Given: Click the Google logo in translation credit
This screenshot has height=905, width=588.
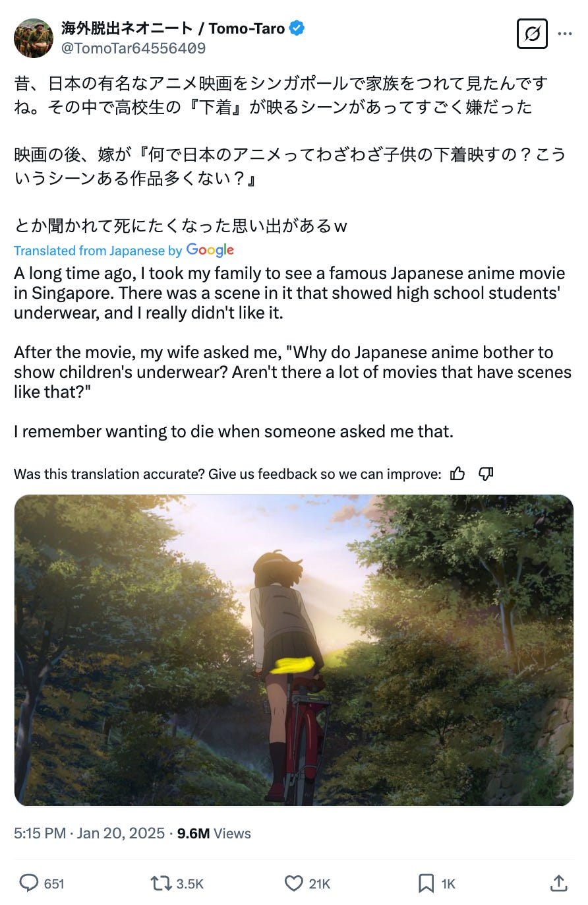Looking at the screenshot, I should [210, 250].
